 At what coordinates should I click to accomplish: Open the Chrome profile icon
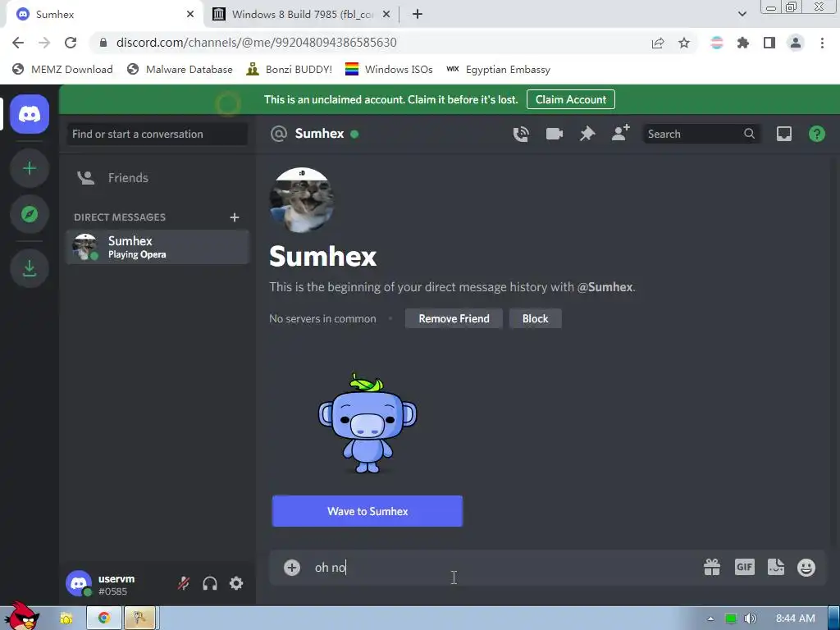coord(796,43)
